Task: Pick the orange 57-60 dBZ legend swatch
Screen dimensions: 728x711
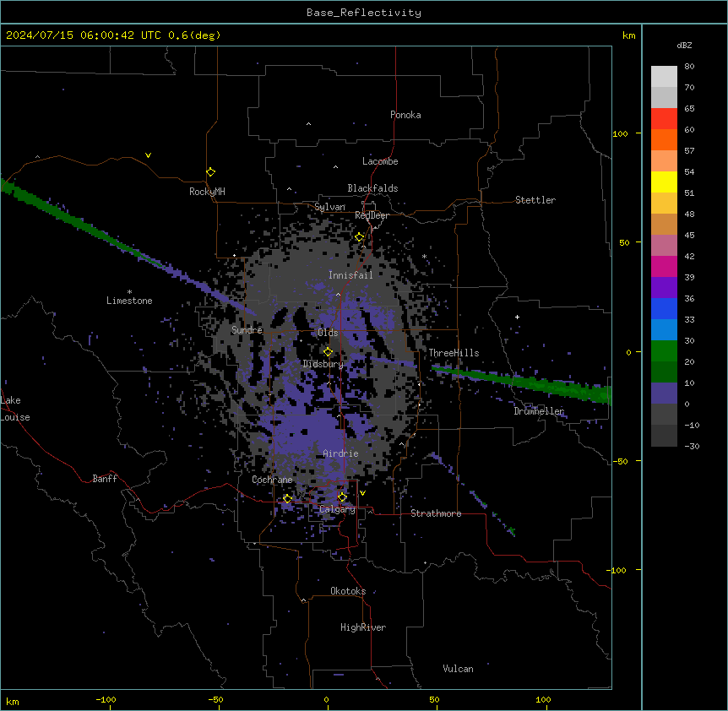Action: (x=664, y=139)
